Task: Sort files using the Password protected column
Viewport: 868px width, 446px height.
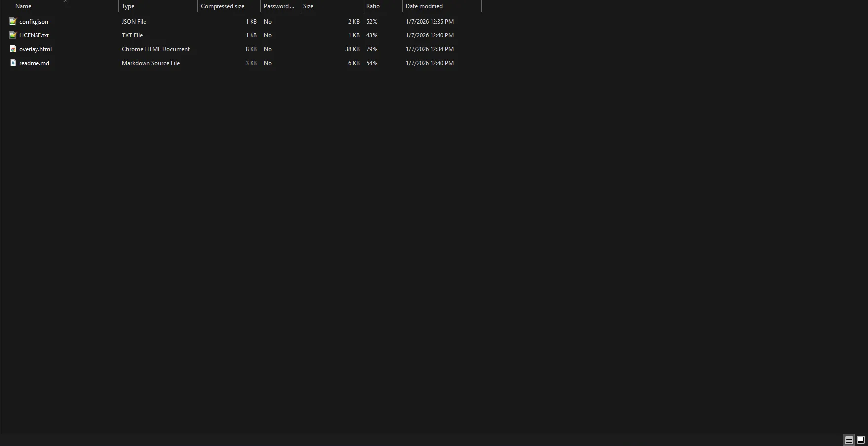Action: tap(279, 6)
